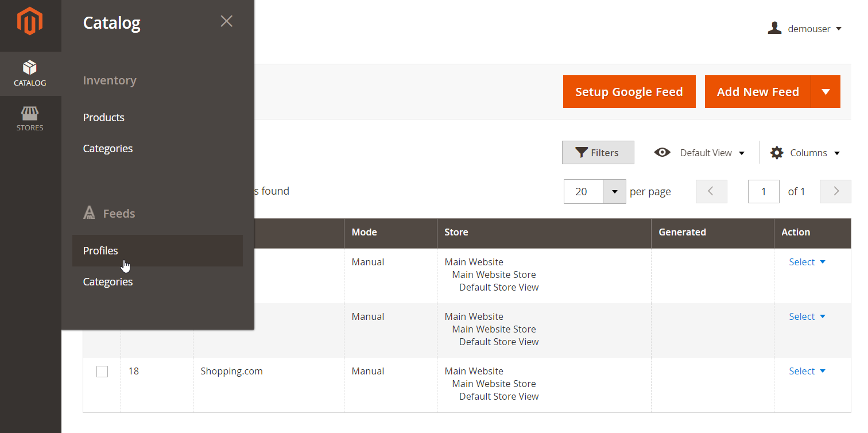Viewport: 868px width, 433px height.
Task: Click the Inventory section heading
Action: coord(110,80)
